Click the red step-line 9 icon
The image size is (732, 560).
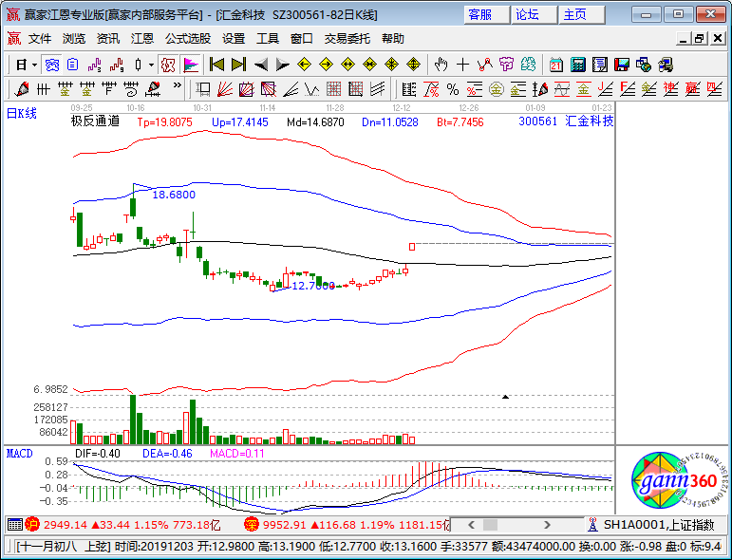pyautogui.click(x=117, y=65)
